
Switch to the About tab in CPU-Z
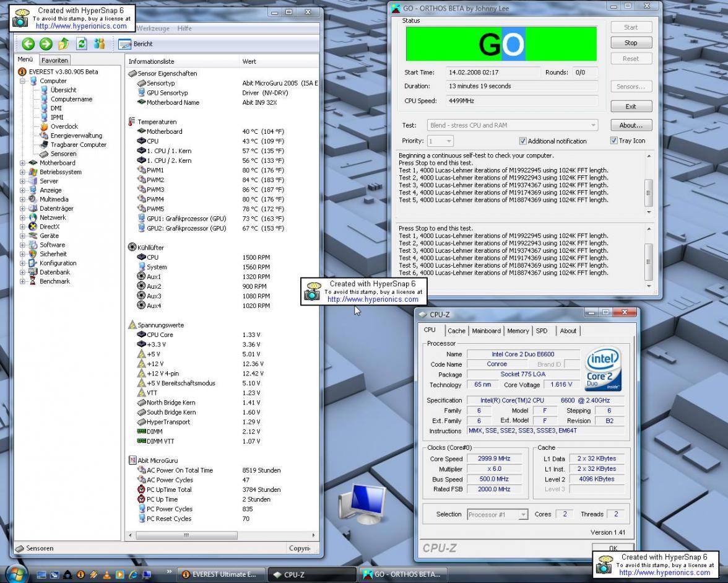coord(568,331)
